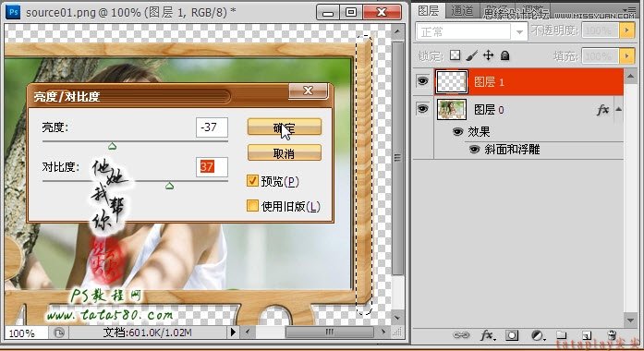
Task: Click canvas scroll down arrow
Action: pos(397,318)
